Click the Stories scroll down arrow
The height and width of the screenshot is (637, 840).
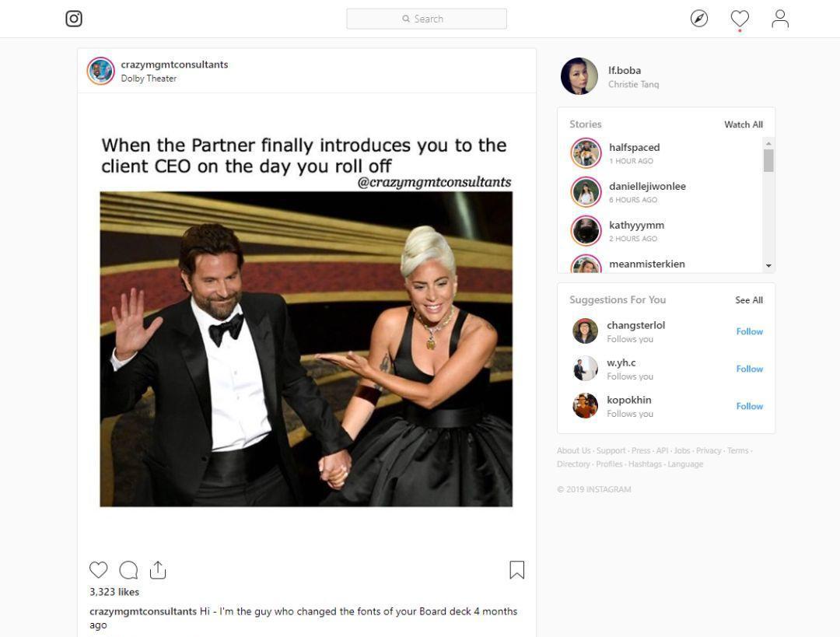tap(768, 266)
